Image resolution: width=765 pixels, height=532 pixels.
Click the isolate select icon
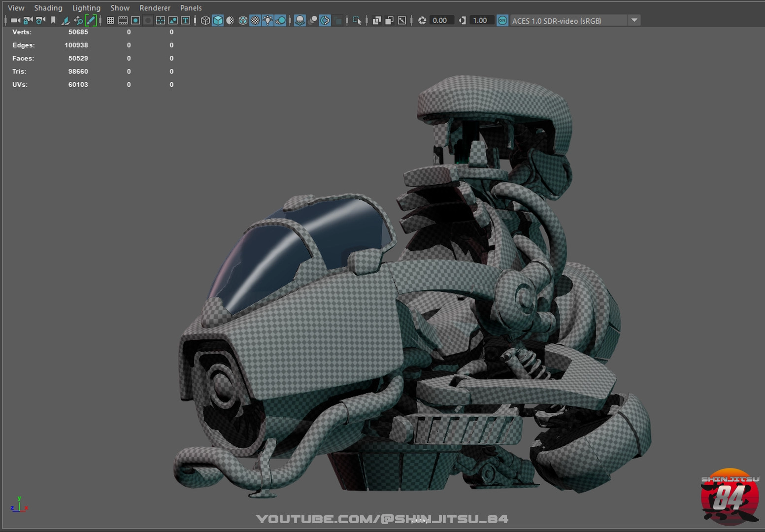[357, 20]
